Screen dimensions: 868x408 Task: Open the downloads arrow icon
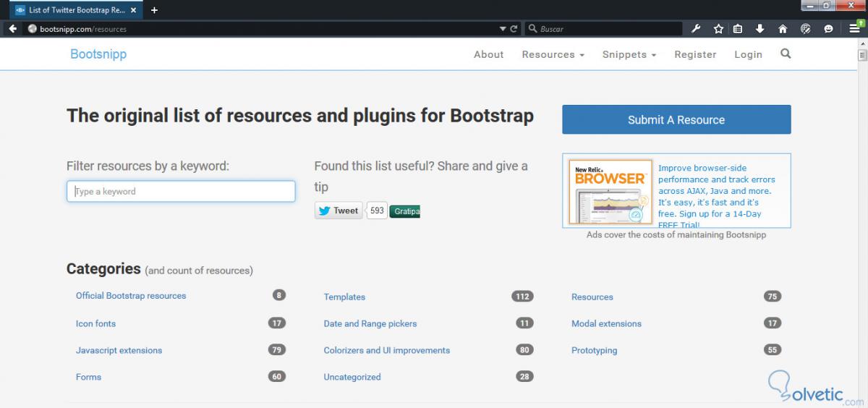[x=760, y=29]
